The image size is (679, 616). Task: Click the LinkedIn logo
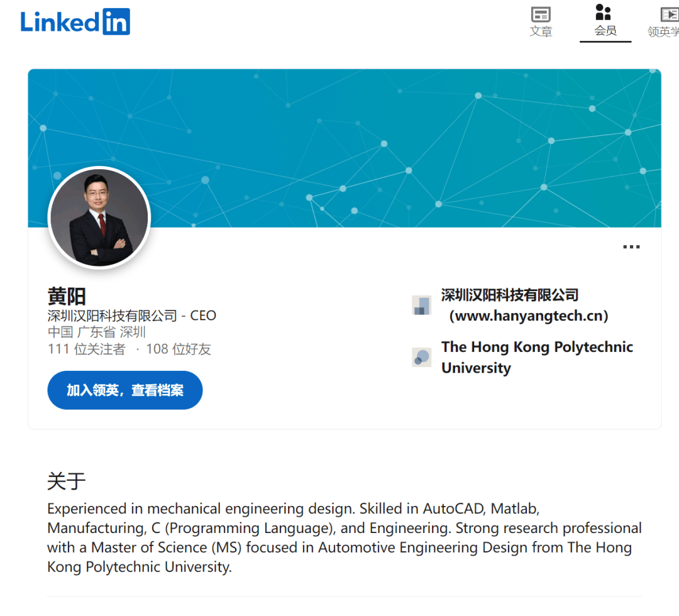(75, 21)
